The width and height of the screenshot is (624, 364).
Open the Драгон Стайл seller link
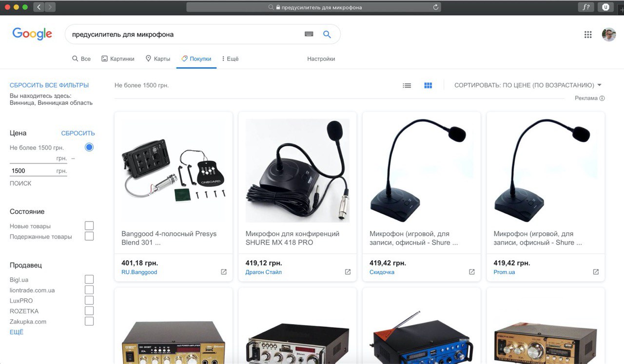tap(264, 272)
